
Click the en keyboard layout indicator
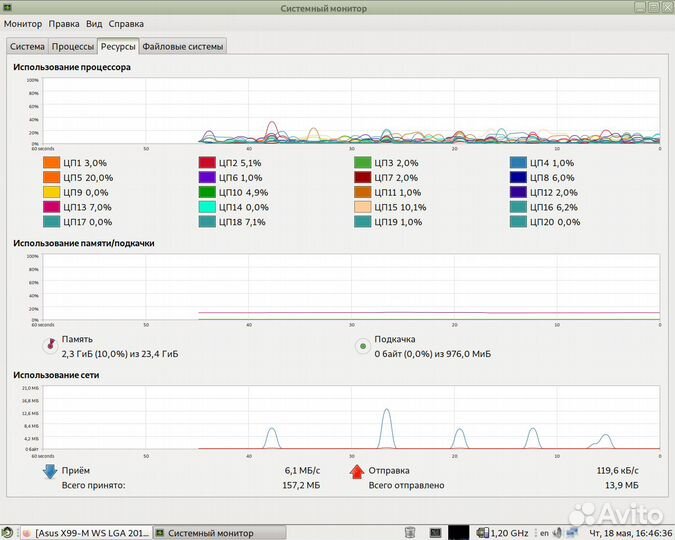coord(545,533)
